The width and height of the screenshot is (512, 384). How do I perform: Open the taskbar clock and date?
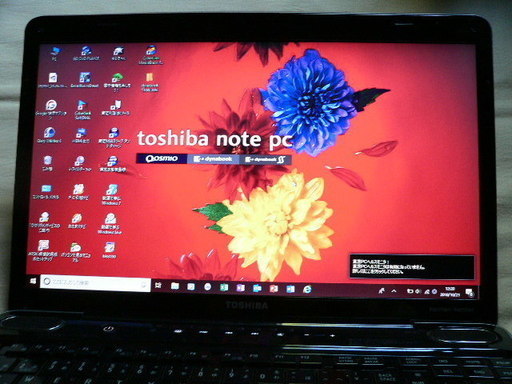(x=450, y=292)
